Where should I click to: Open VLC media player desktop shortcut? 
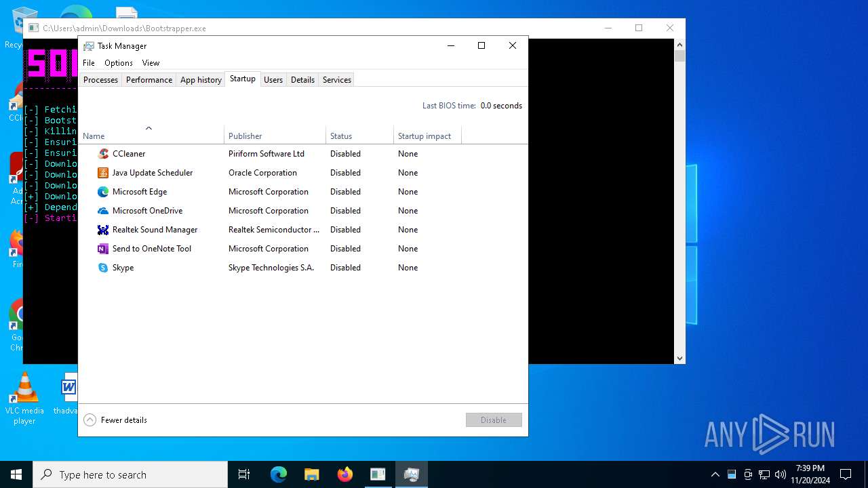click(x=24, y=399)
